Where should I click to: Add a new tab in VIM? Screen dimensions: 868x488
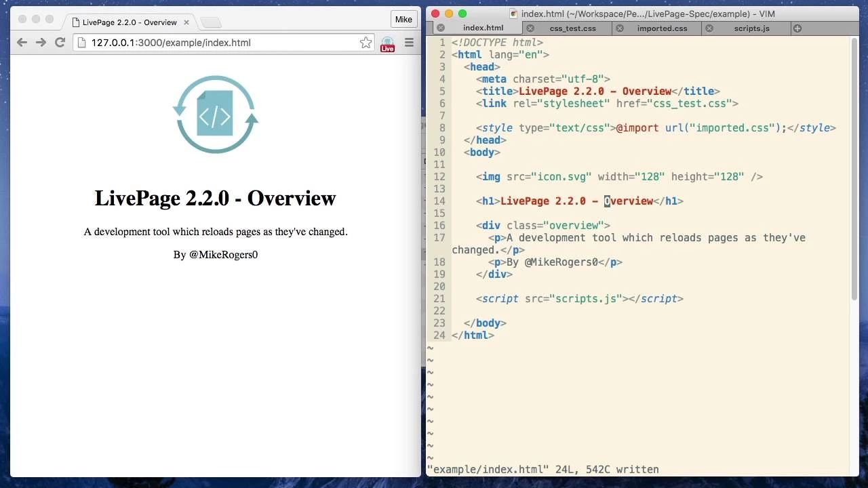pyautogui.click(x=797, y=28)
